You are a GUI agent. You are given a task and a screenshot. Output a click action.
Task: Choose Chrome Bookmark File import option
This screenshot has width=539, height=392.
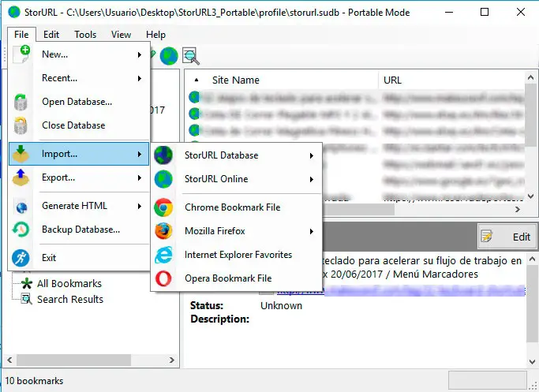click(x=236, y=207)
